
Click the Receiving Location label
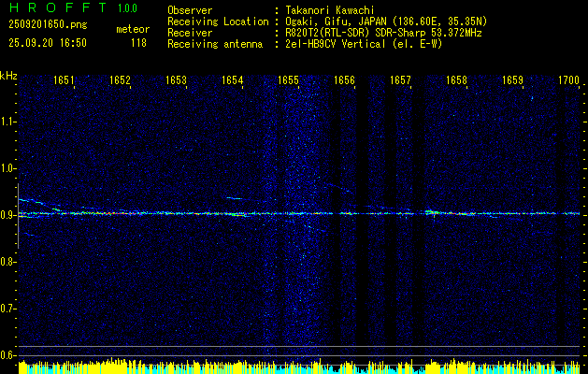coord(218,22)
